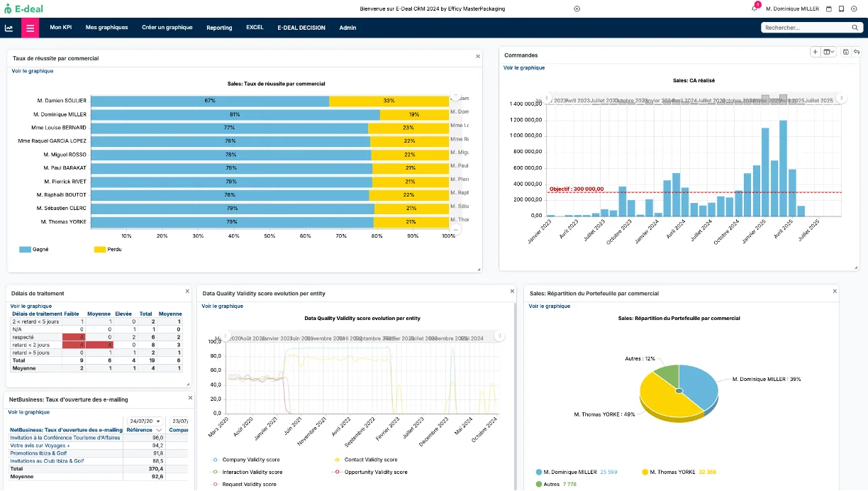Screen dimensions: 868x491
Task: Save the dashboard layout
Action: pyautogui.click(x=846, y=52)
